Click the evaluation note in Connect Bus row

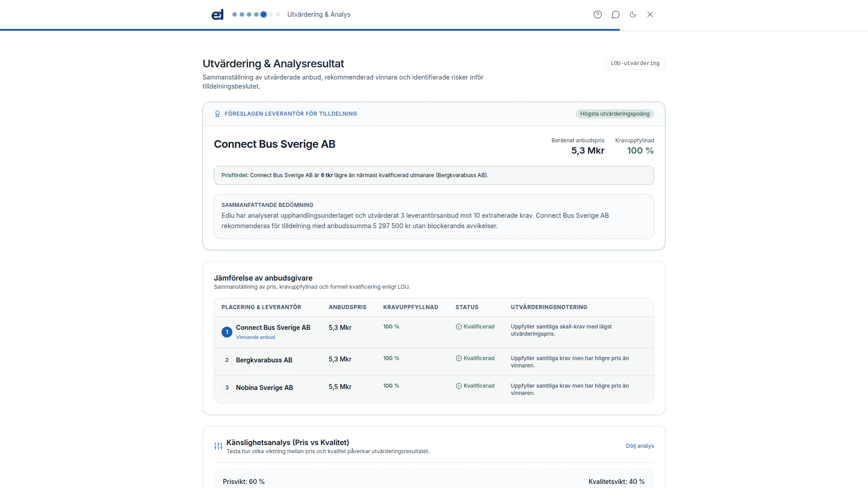[x=561, y=330]
